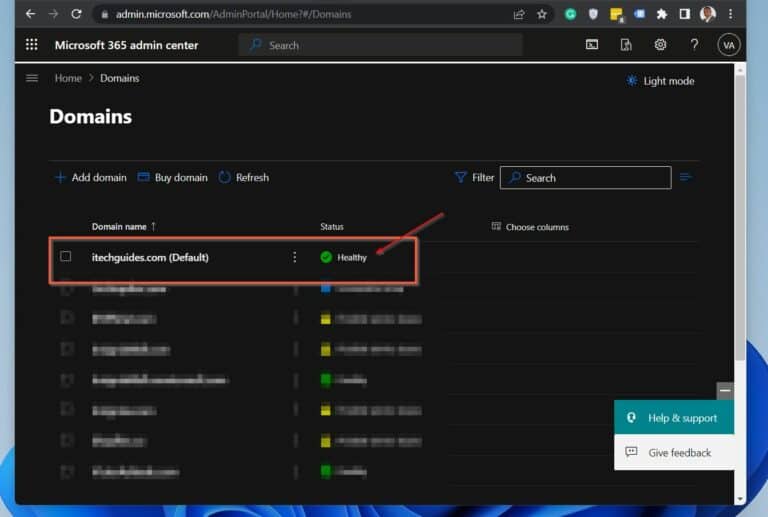Open more actions for itechguides.com

[x=294, y=257]
